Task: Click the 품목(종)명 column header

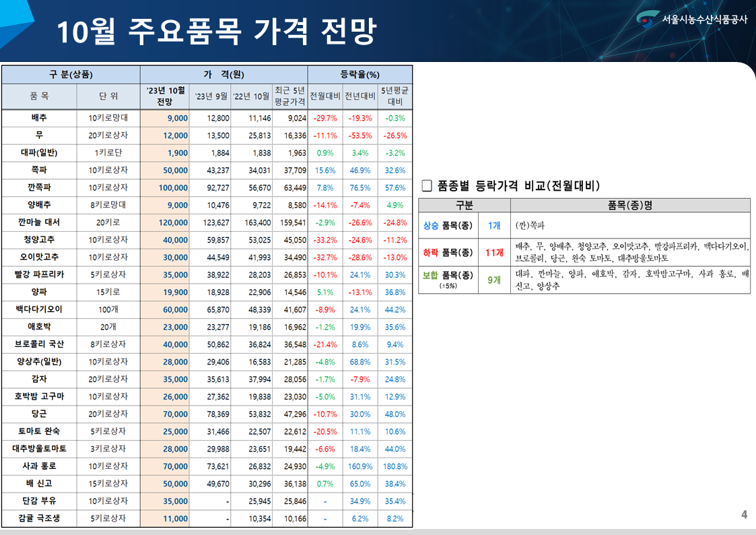Action: tap(630, 206)
